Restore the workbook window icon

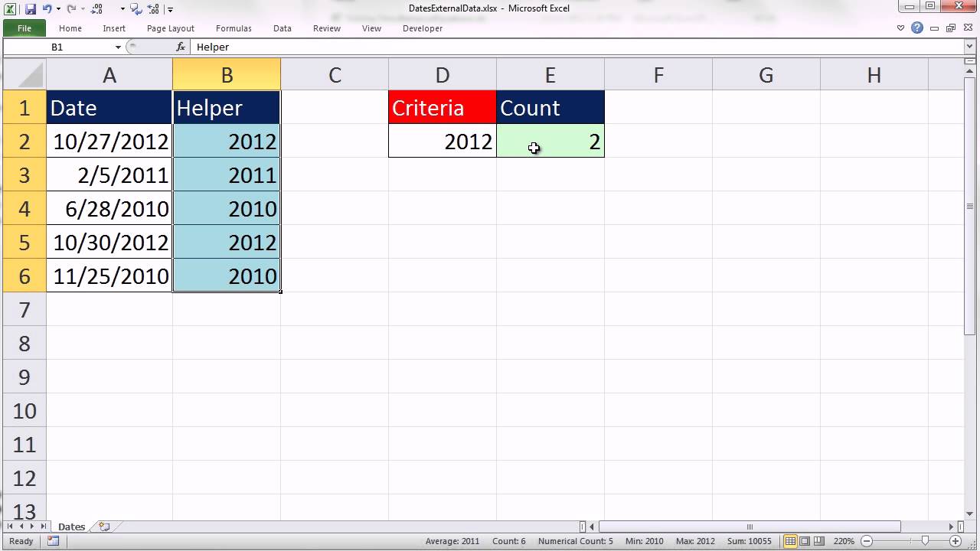[x=950, y=28]
